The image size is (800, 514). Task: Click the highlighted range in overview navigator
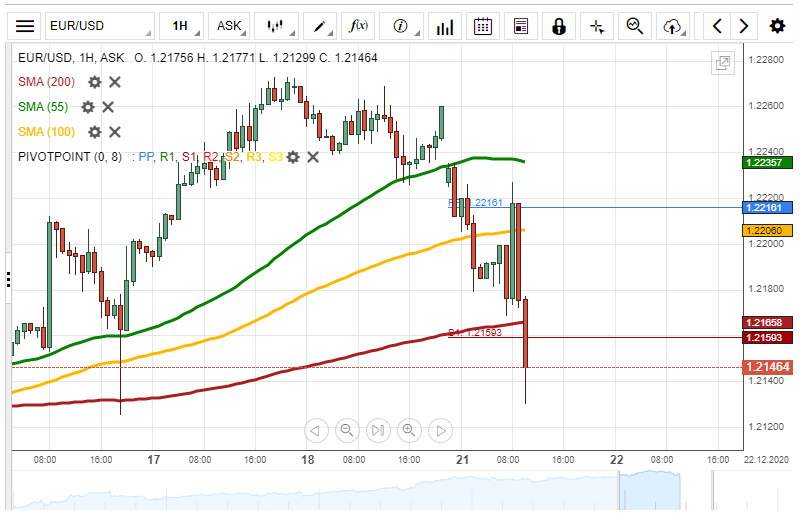[x=649, y=491]
